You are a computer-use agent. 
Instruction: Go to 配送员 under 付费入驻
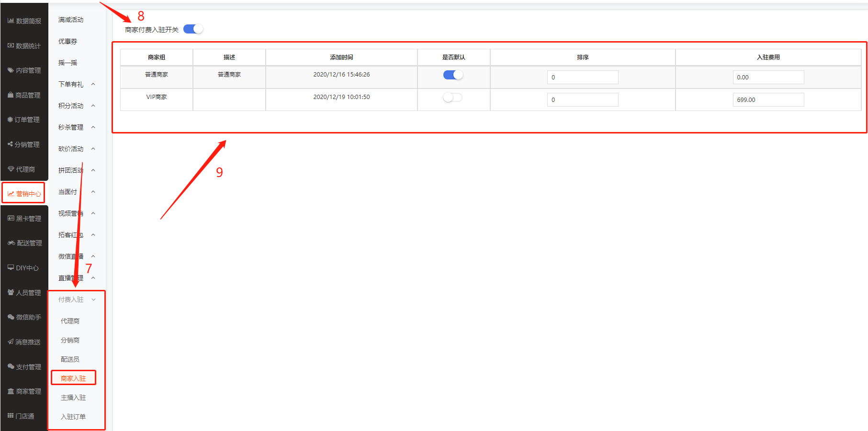click(x=70, y=359)
